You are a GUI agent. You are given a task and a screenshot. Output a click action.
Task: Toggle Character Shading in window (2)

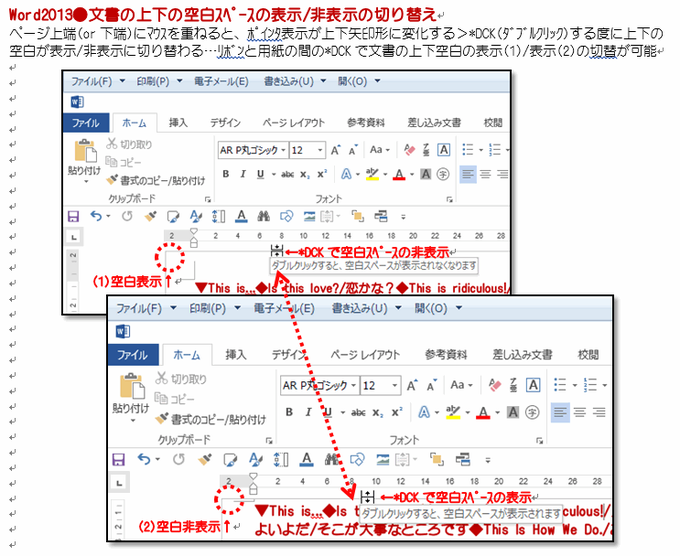(513, 412)
